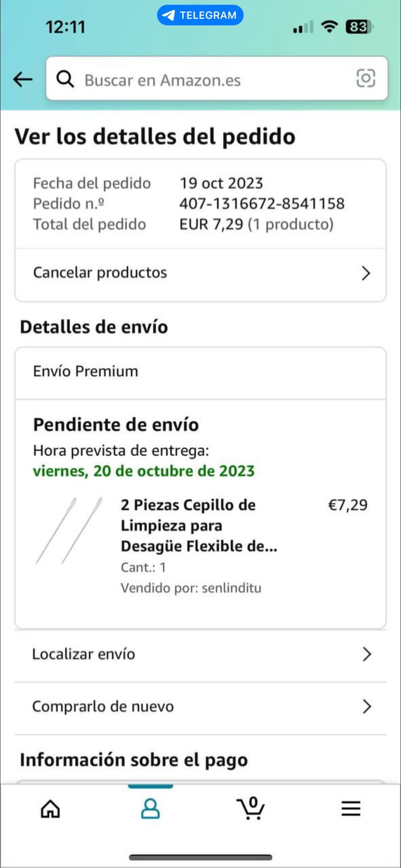The width and height of the screenshot is (401, 868).
Task: Open the camera lens scan icon
Action: pos(365,78)
